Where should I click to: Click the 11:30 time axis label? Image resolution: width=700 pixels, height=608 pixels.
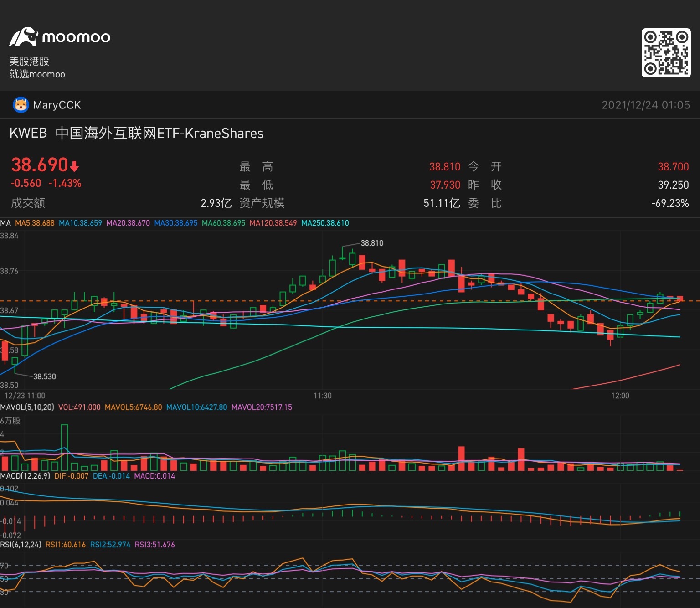tap(323, 396)
